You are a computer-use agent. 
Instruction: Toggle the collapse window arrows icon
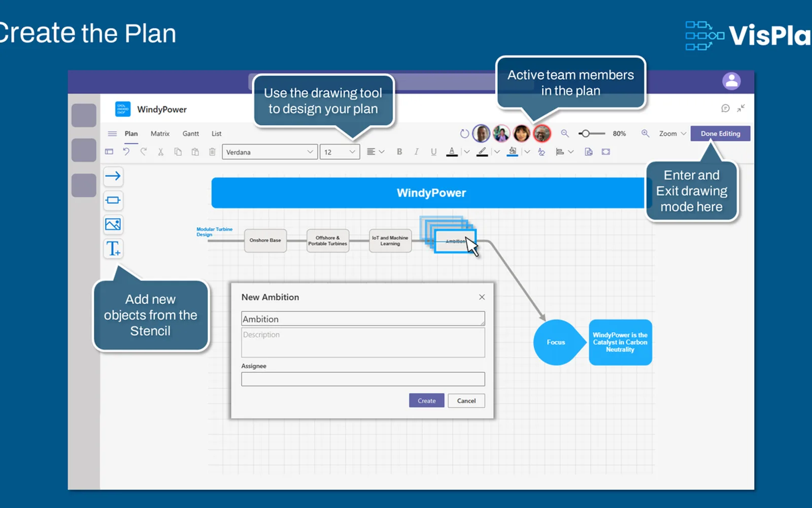[741, 108]
